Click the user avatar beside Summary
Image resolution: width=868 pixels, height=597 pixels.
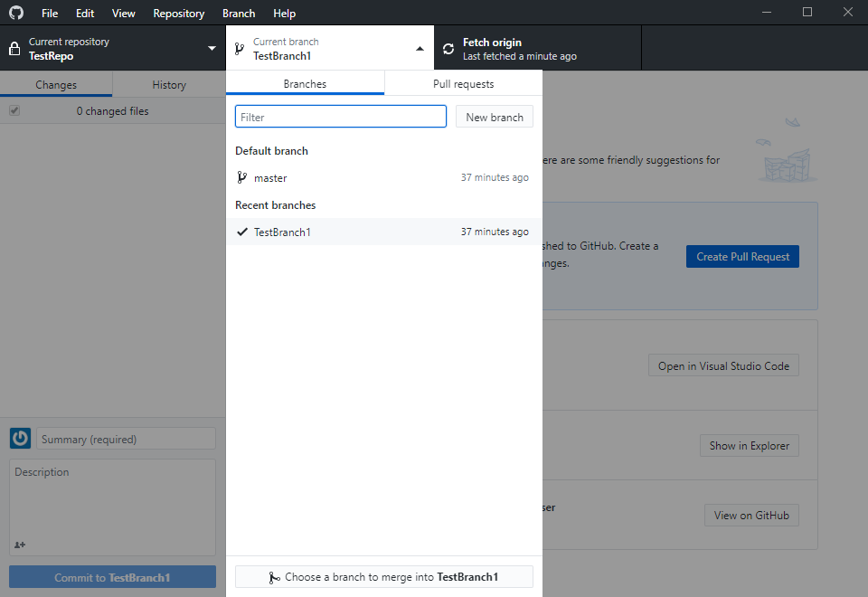tap(21, 438)
